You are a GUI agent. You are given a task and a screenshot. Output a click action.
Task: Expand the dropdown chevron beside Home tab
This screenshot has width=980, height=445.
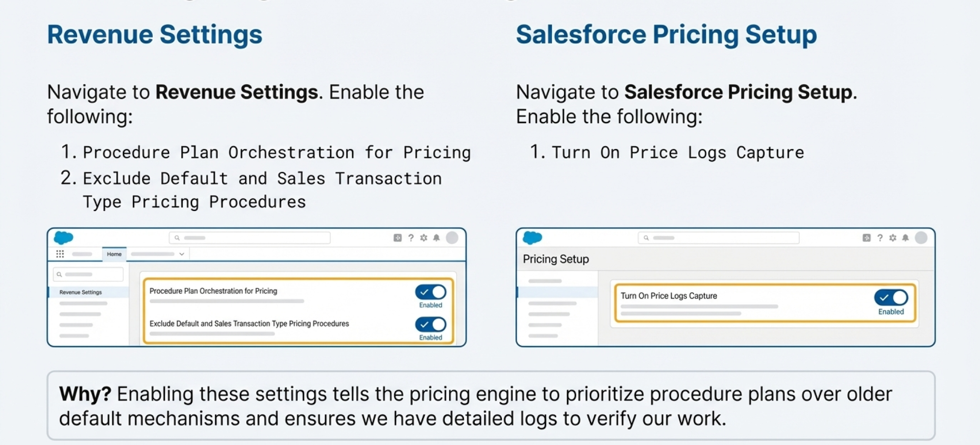click(x=181, y=254)
